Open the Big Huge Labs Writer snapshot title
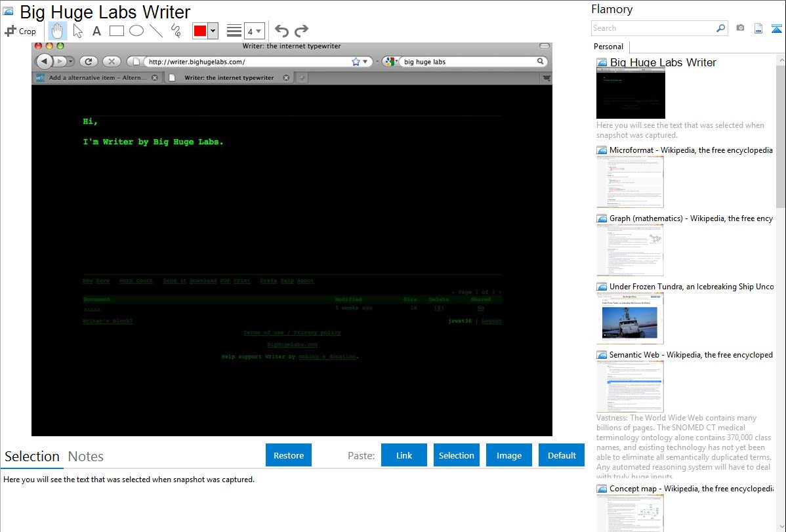The height and width of the screenshot is (532, 786). tap(663, 63)
